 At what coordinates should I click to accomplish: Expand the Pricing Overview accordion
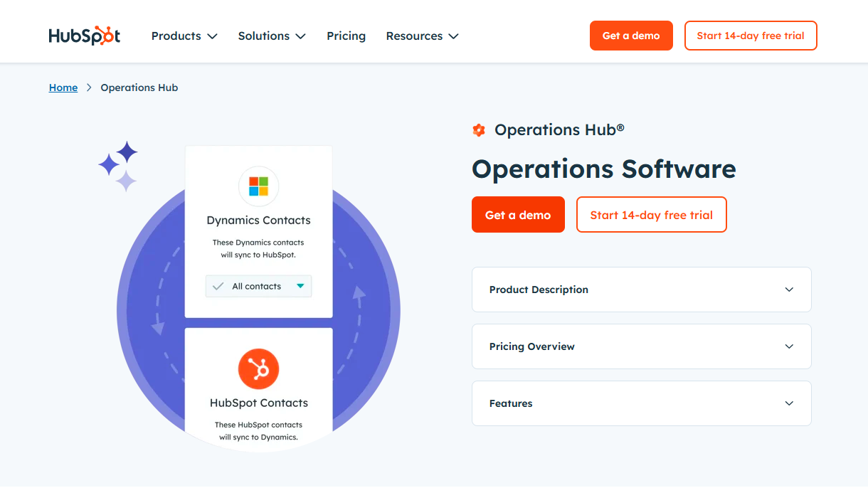pos(641,346)
